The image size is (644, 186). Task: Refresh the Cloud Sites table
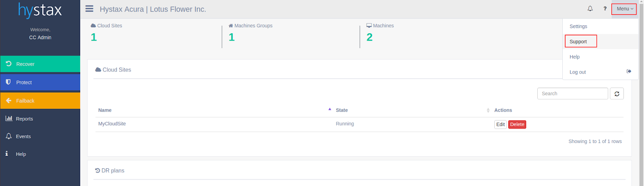tap(617, 94)
